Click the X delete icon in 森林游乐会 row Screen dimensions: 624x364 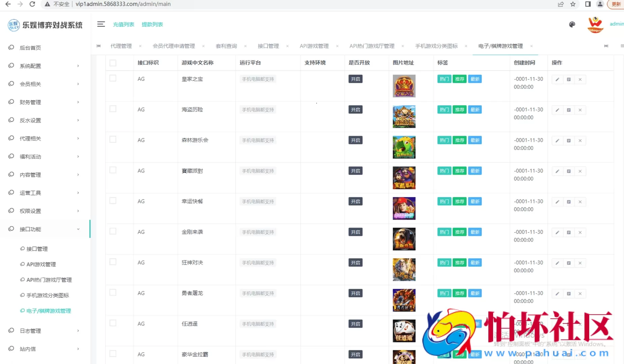point(580,140)
